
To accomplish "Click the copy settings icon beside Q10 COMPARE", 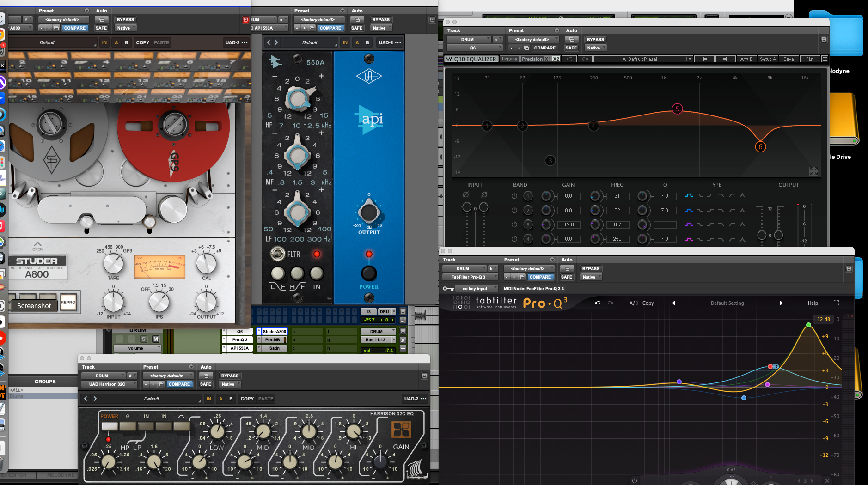I will pos(526,48).
